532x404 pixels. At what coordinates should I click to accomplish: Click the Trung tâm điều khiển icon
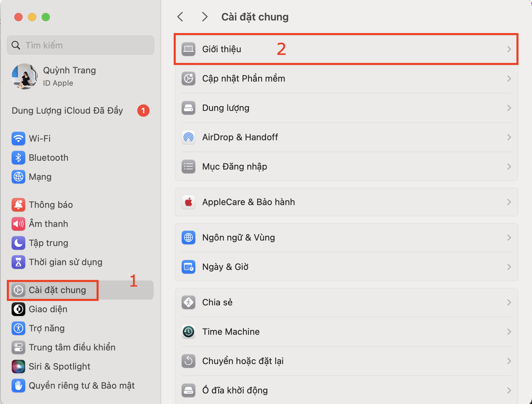pyautogui.click(x=18, y=347)
